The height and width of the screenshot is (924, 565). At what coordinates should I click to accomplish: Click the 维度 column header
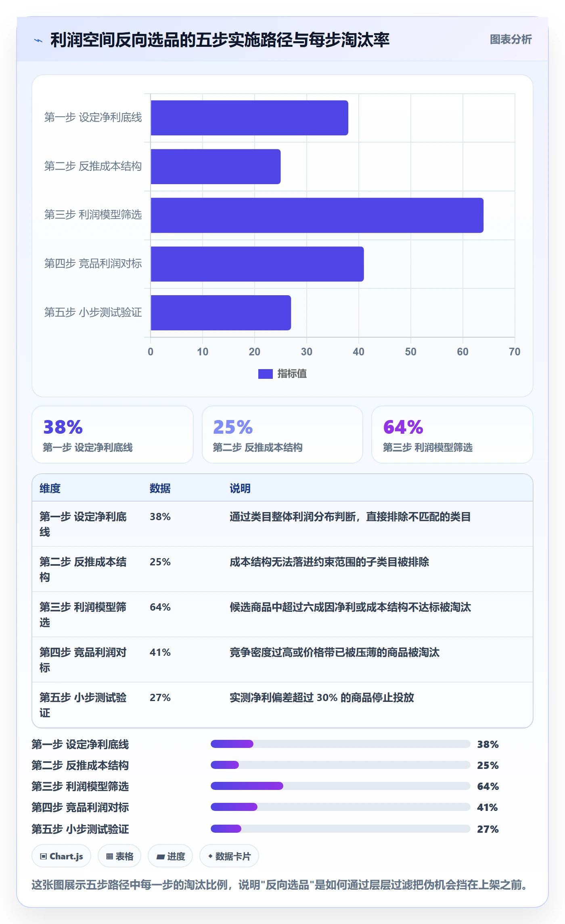(x=50, y=488)
